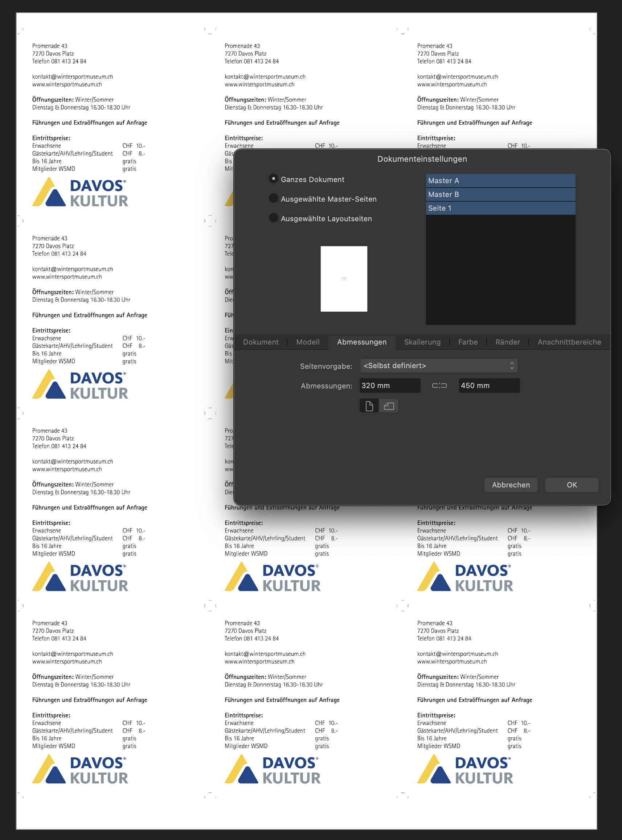Click the top-left card's Davos Kultur logo
Image resolution: width=622 pixels, height=840 pixels.
click(80, 192)
